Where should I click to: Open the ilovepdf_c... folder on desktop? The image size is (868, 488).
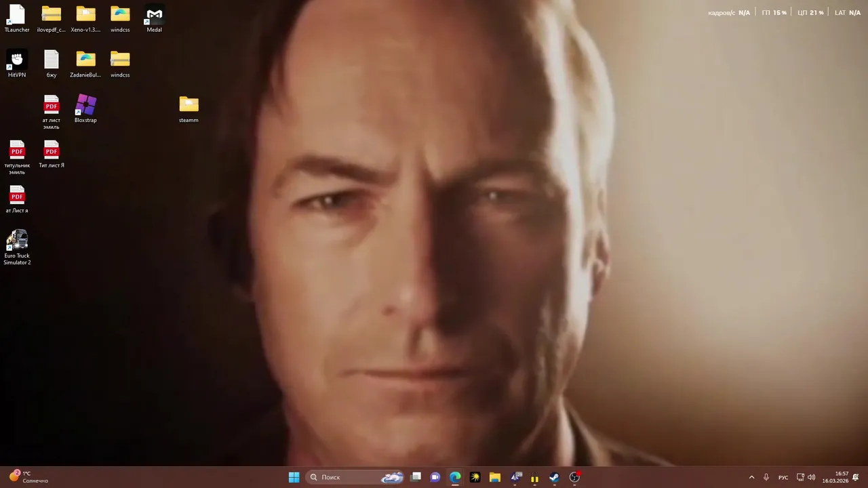pyautogui.click(x=52, y=19)
